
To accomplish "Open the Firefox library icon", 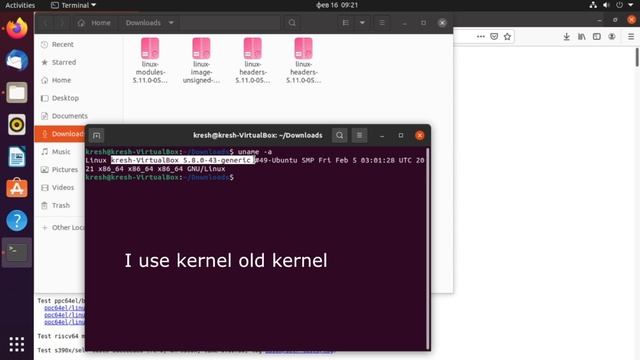I will 582,37.
